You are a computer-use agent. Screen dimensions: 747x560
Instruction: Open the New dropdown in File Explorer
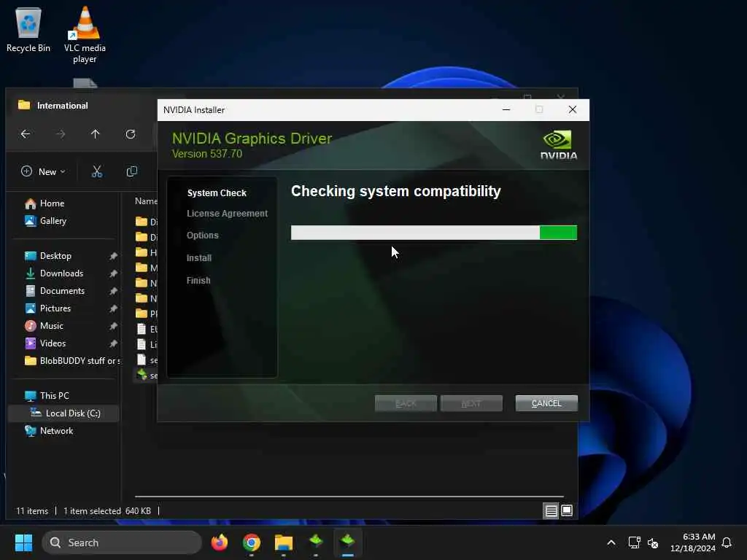pos(43,171)
